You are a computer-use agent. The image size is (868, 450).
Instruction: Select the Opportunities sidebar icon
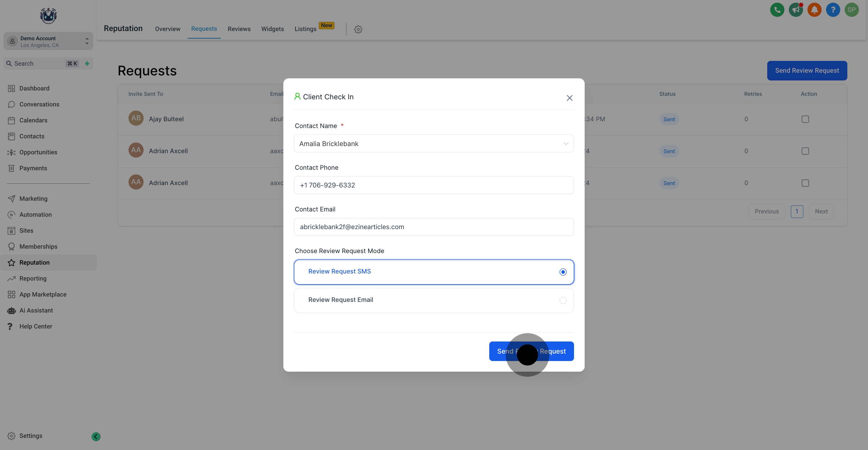[x=12, y=152]
